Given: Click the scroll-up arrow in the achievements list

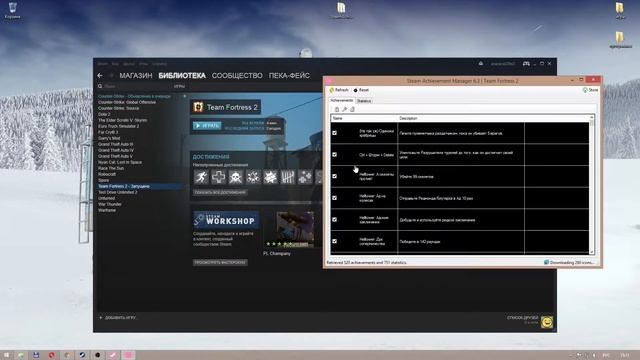Looking at the screenshot, I should (591, 118).
